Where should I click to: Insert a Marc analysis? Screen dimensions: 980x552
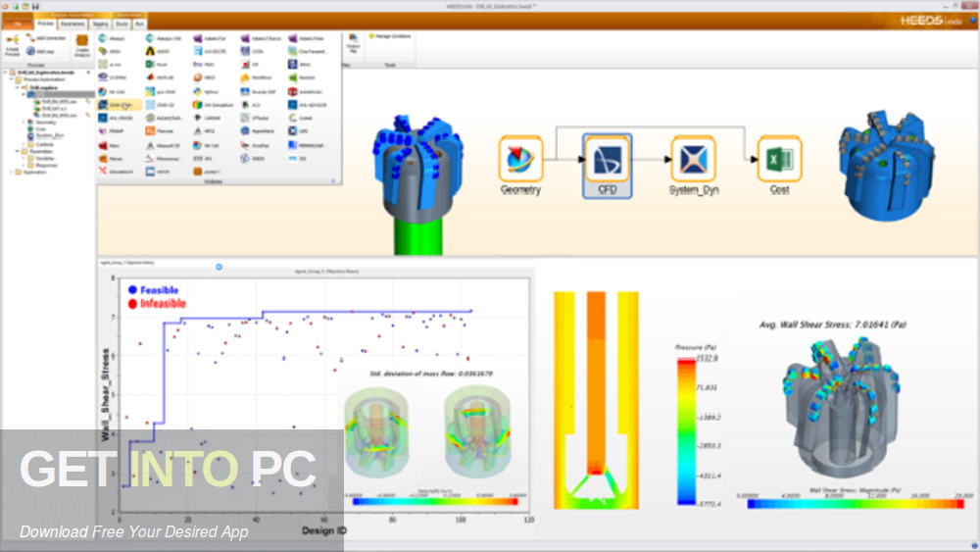click(x=110, y=146)
